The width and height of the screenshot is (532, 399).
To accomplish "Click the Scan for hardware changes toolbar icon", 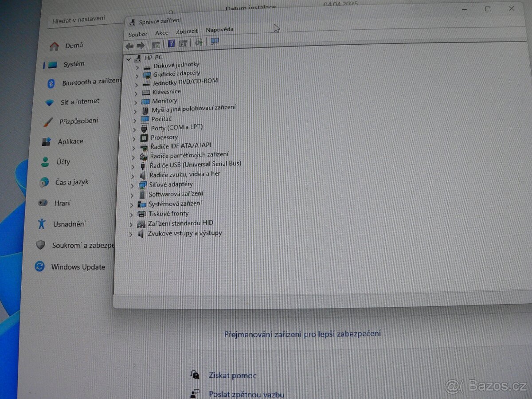I will (199, 43).
